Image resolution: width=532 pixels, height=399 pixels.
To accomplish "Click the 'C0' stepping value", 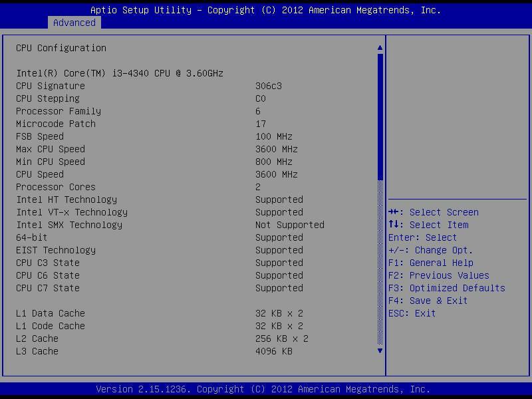I will pos(261,98).
